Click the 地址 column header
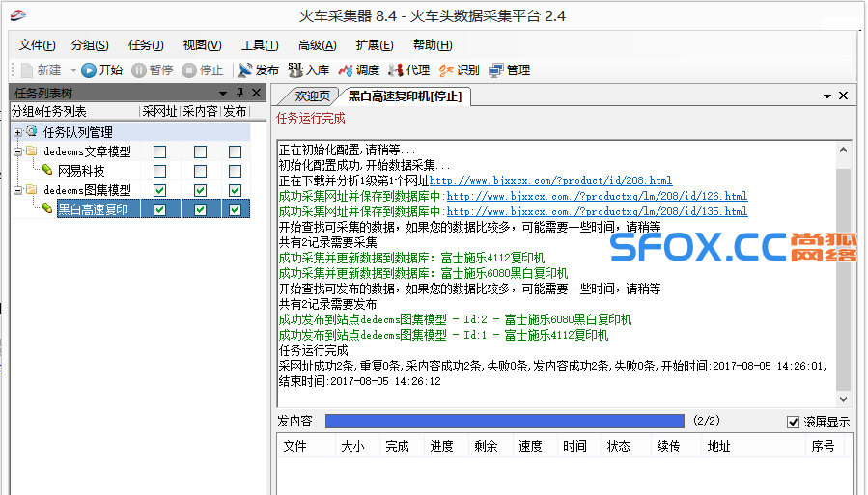Screen dimensions: 868x495 point(753,446)
